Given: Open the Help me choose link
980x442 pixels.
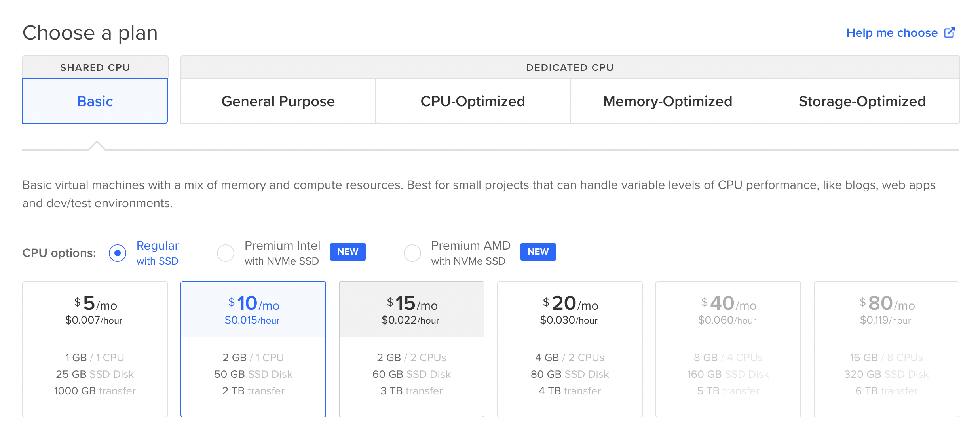Looking at the screenshot, I should coord(892,33).
